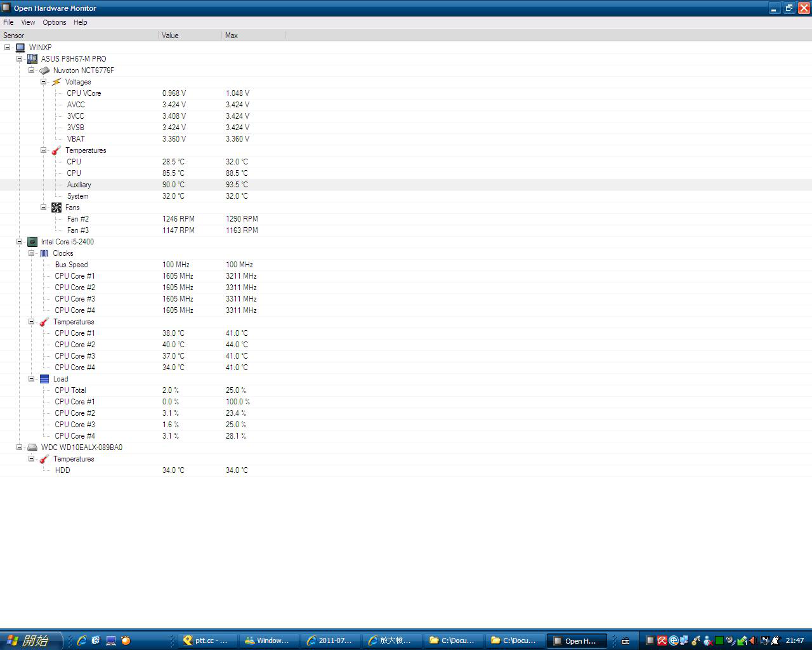Image resolution: width=812 pixels, height=650 pixels.
Task: Click the Safely Remove Hardware tray icon
Action: (x=742, y=640)
